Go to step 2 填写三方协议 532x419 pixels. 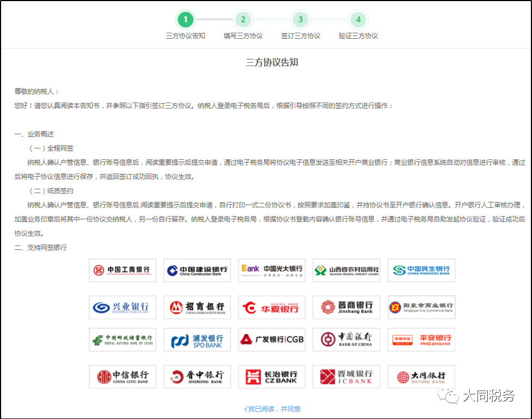243,20
